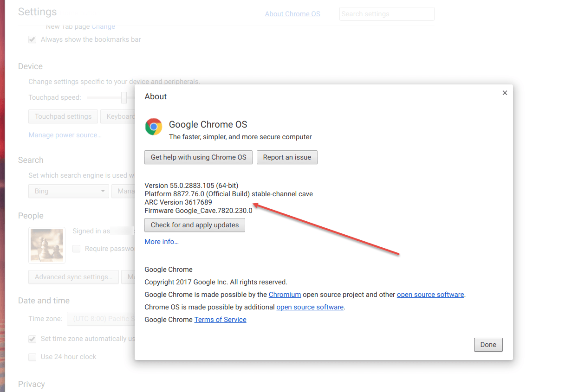
Task: Click the Search settings field
Action: 387,14
